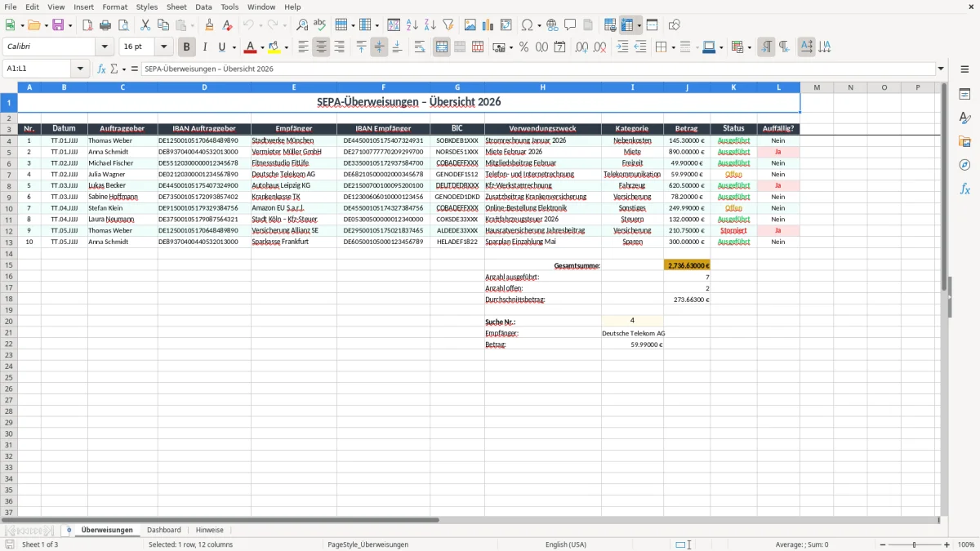The height and width of the screenshot is (551, 980).
Task: Open the Function Wizard
Action: 102,69
